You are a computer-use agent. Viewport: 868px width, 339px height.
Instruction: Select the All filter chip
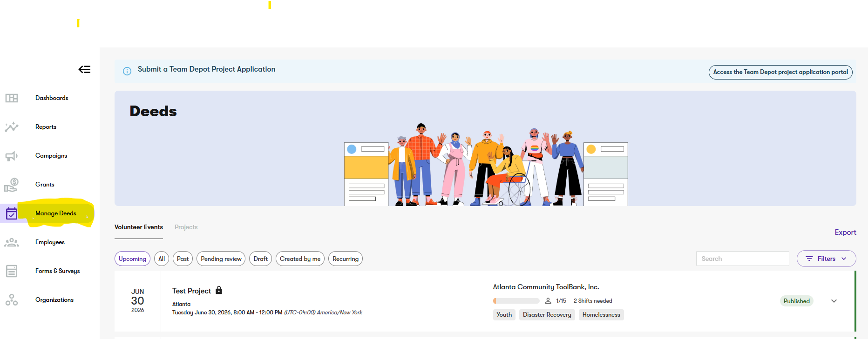[162, 259]
